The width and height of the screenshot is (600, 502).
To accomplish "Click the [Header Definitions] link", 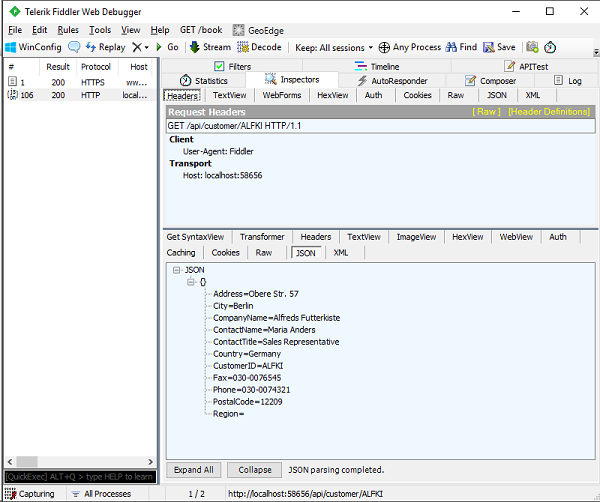I will click(549, 112).
